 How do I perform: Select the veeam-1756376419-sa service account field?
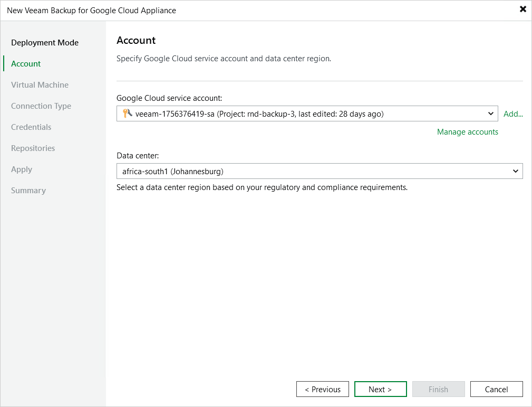pos(307,113)
